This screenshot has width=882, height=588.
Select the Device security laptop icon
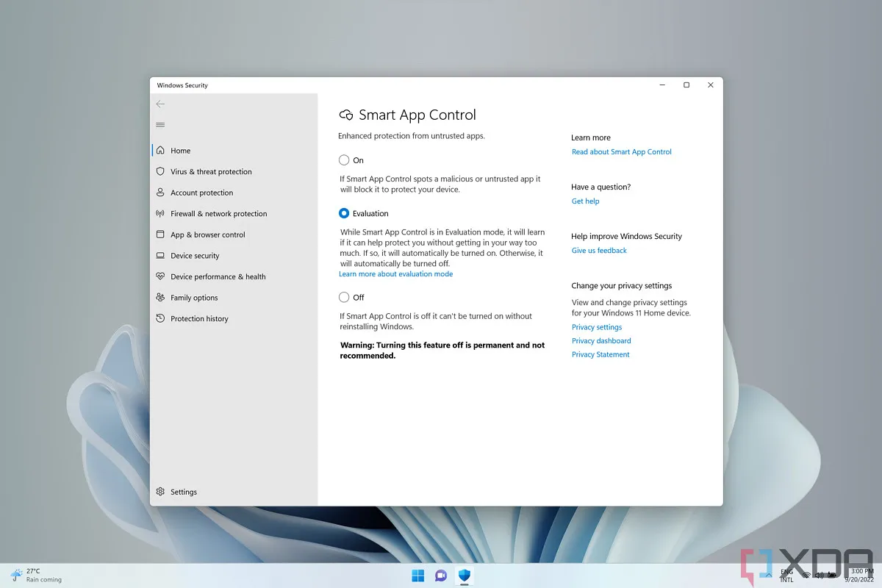pos(161,255)
